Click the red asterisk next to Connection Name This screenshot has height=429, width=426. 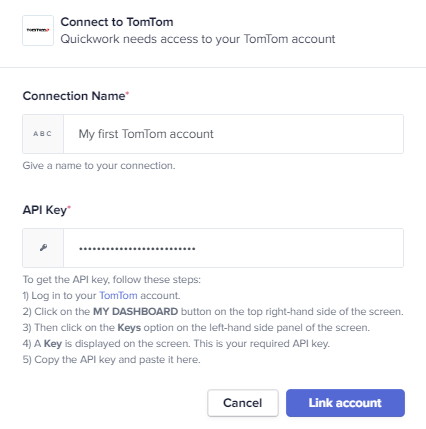tap(127, 93)
